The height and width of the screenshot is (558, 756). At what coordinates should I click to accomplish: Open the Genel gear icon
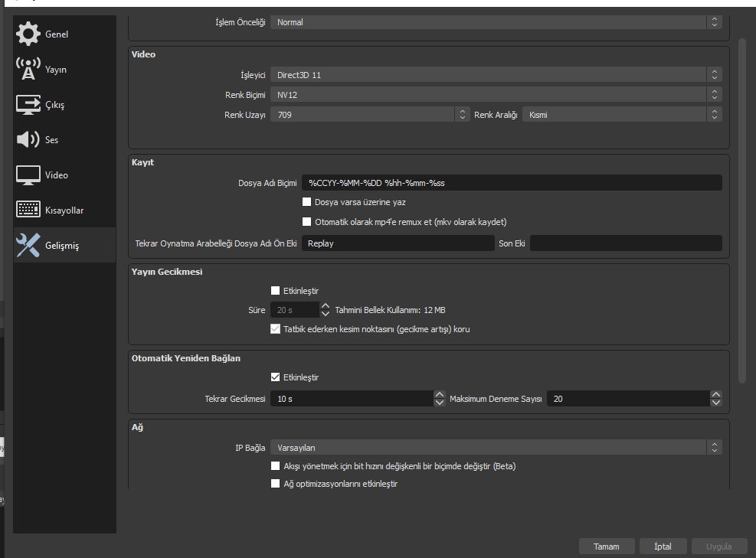[x=28, y=34]
